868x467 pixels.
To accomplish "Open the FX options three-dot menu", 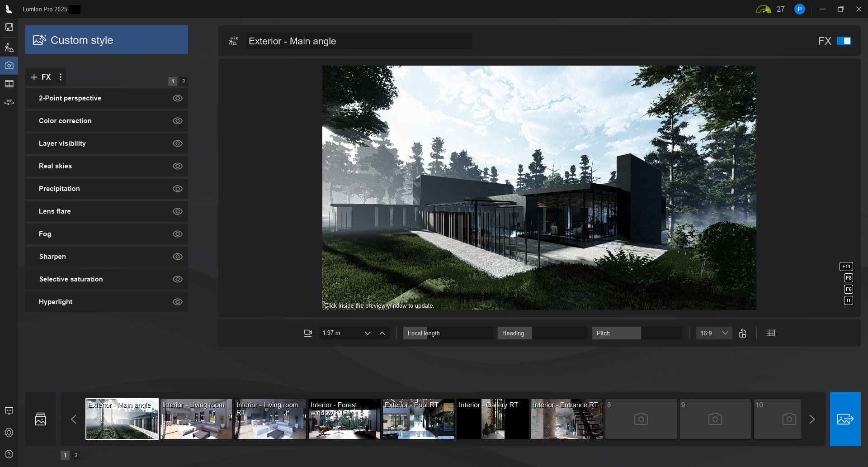I will pyautogui.click(x=61, y=77).
